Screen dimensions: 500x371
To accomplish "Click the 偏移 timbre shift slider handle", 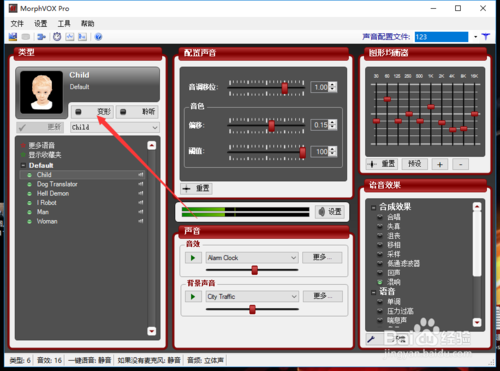I will (271, 126).
